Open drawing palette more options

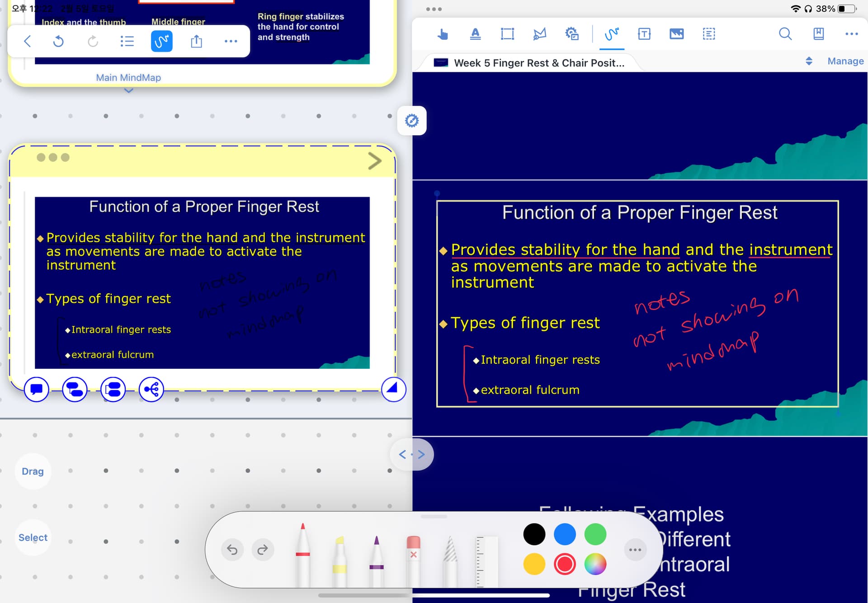point(635,550)
